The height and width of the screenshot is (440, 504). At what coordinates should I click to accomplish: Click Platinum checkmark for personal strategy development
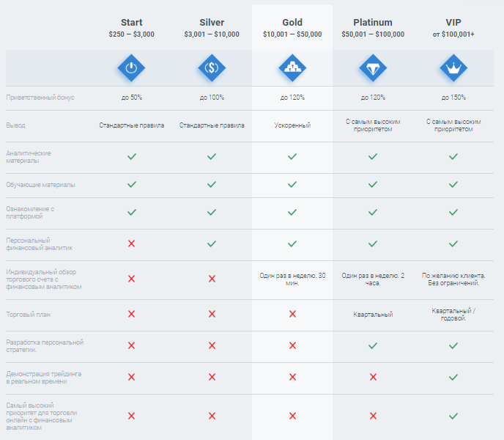[373, 345]
